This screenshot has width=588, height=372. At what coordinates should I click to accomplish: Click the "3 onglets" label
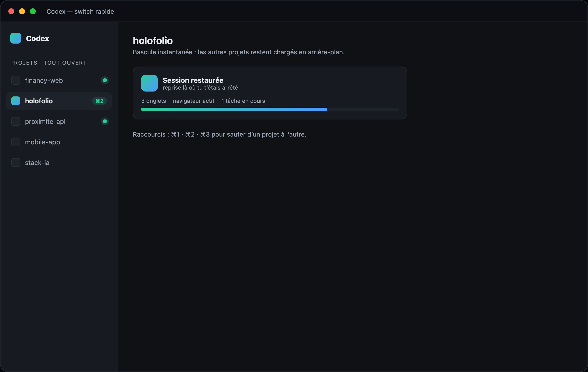point(154,101)
